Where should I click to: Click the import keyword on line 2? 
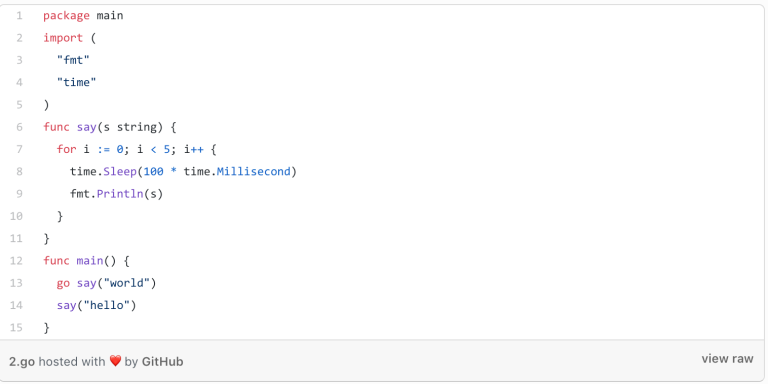click(63, 38)
